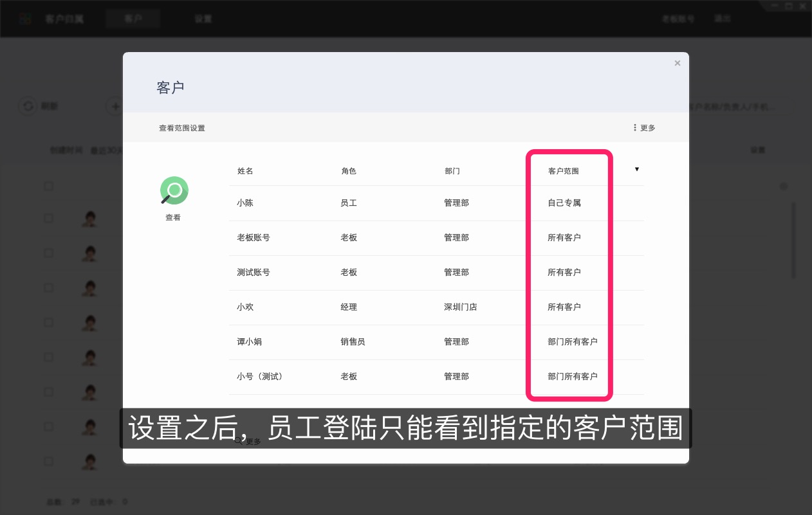Viewport: 812px width, 515px height.
Task: Click 所有客户 scope for 老板账号 row
Action: [564, 237]
